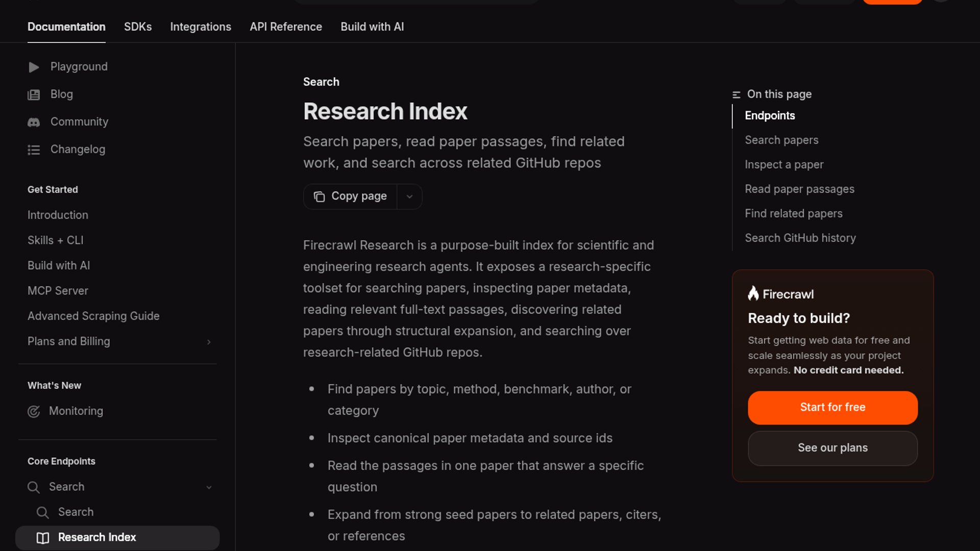Click the Search breadcrumb above the title
This screenshot has height=551, width=980.
click(x=321, y=82)
